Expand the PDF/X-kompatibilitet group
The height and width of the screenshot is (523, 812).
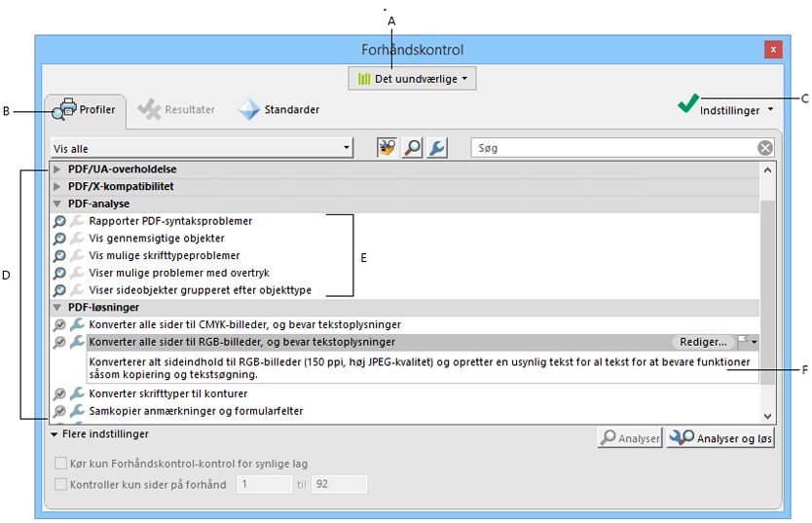(x=57, y=186)
